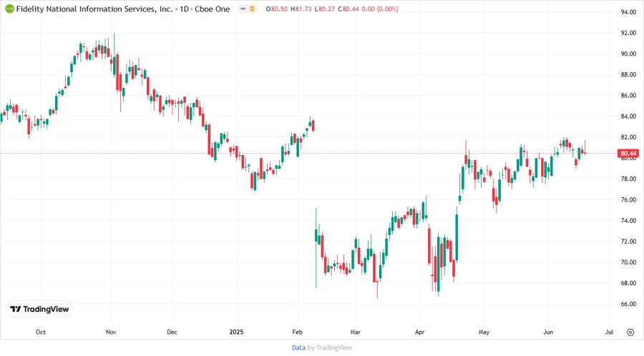Viewport: 644px width, 356px height.
Task: Click the 94.00 price axis label
Action: click(628, 12)
